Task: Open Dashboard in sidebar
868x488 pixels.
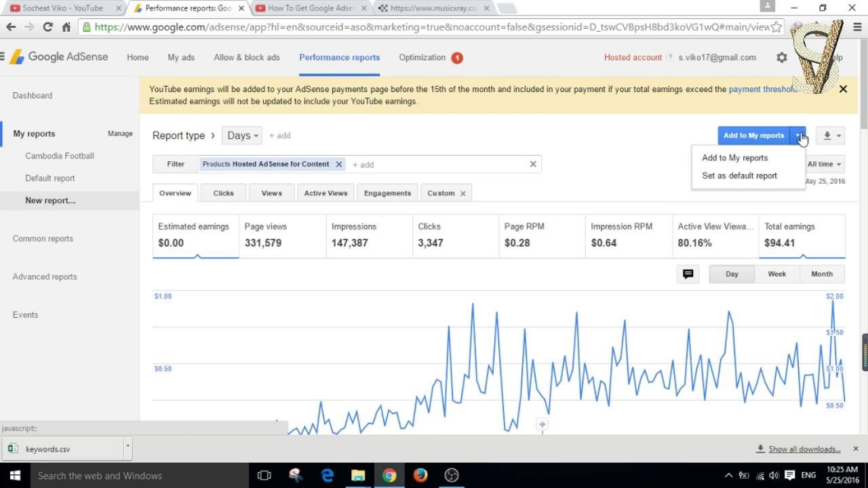Action: 33,96
